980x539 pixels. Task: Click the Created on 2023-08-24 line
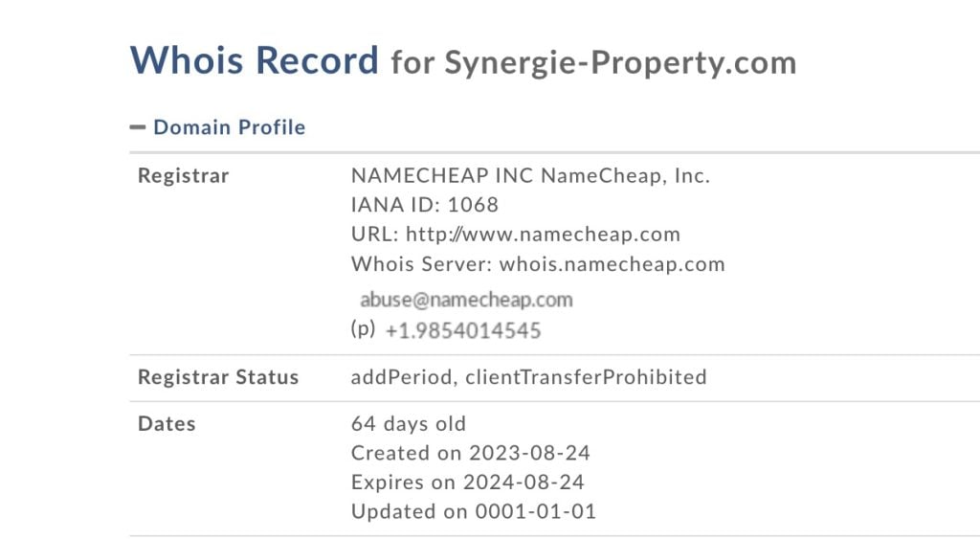coord(468,453)
